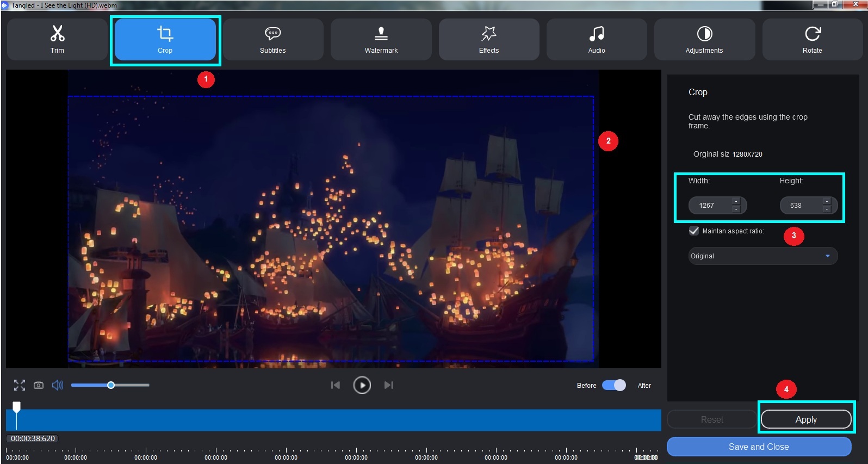Viewport: 868px width, 464px height.
Task: Select the Crop tool tab
Action: [165, 39]
